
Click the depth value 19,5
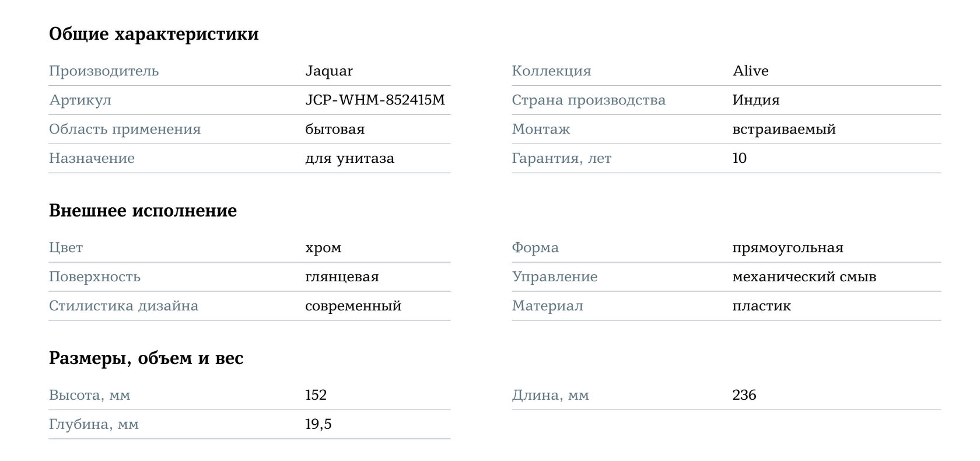point(318,425)
